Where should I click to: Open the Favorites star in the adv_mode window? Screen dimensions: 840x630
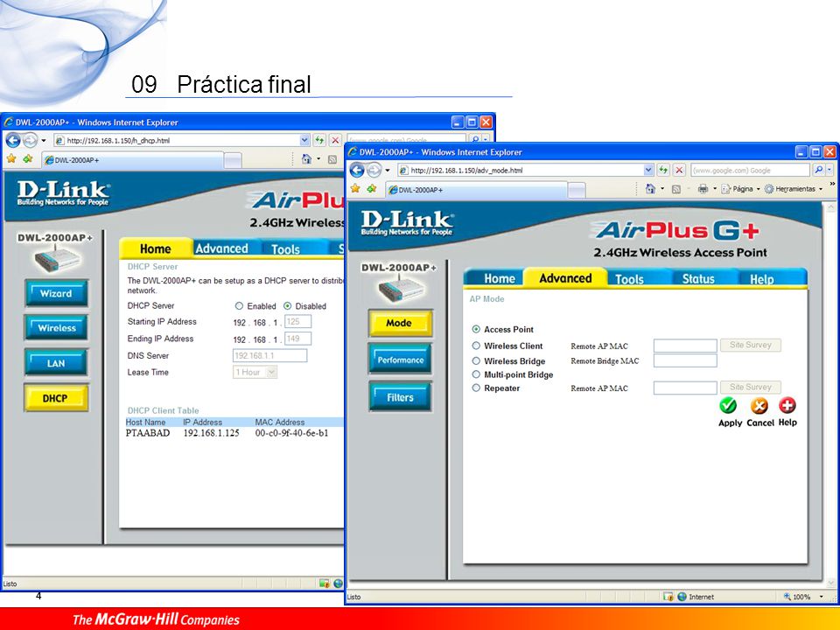click(354, 189)
